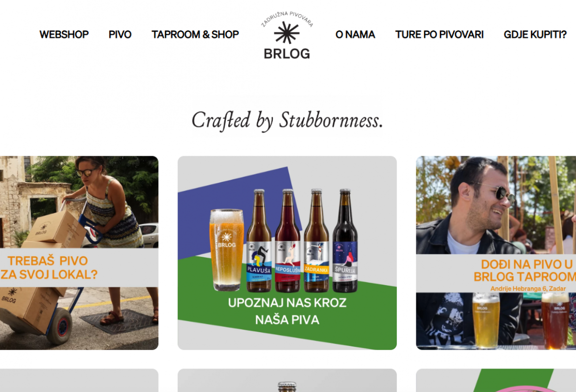
Task: Go to the PIVO menu page
Action: 120,34
